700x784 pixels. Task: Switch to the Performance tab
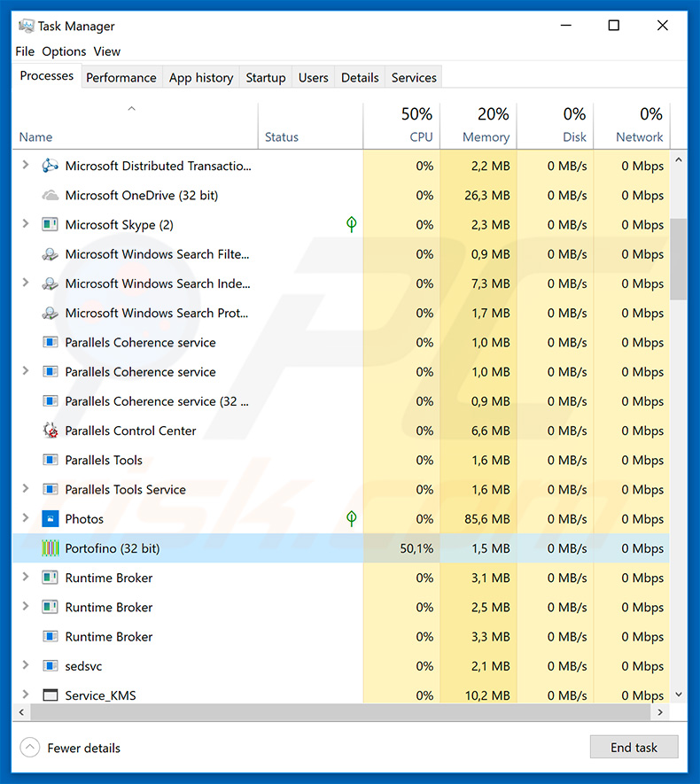click(121, 77)
